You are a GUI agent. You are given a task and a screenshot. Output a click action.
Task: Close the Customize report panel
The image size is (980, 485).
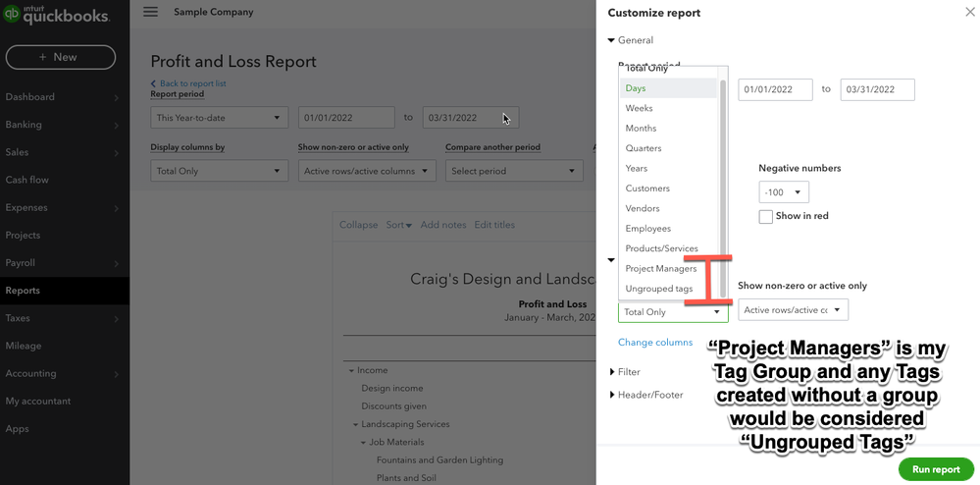click(969, 13)
